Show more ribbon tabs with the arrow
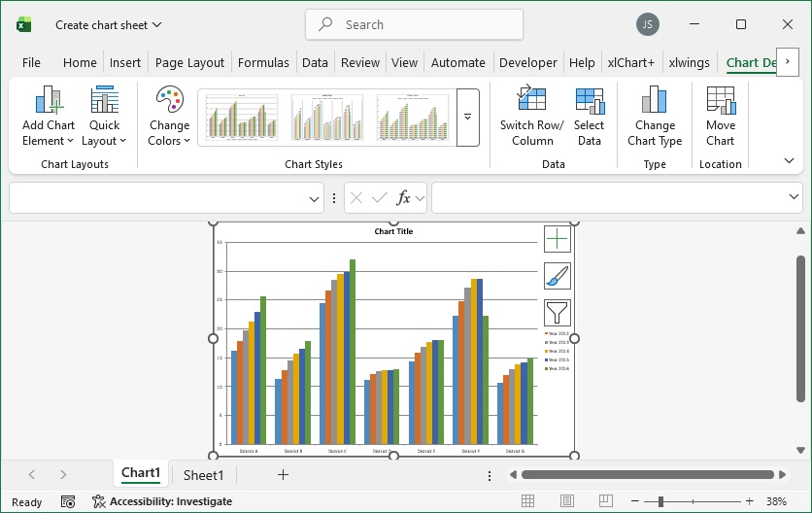The image size is (812, 513). [788, 61]
